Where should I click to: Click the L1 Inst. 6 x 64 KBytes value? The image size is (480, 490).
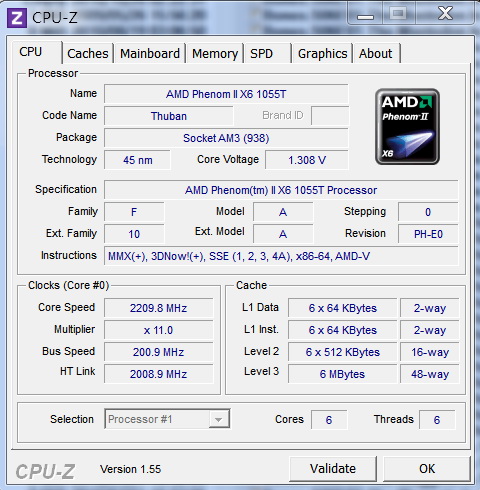point(342,330)
